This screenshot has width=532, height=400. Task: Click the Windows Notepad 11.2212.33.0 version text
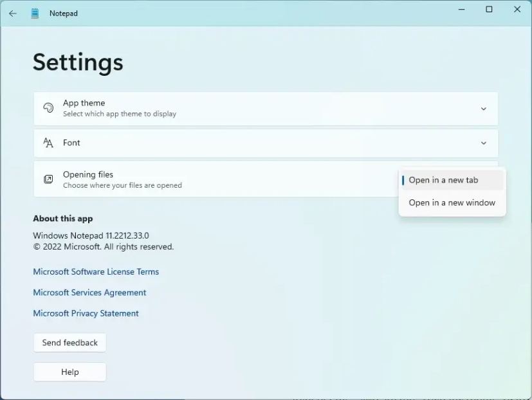91,235
